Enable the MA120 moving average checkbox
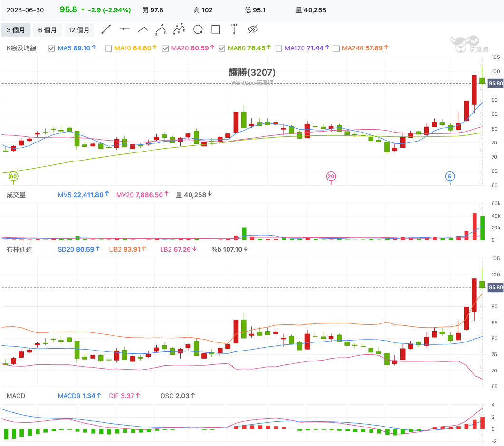The width and height of the screenshot is (504, 446). pos(279,48)
